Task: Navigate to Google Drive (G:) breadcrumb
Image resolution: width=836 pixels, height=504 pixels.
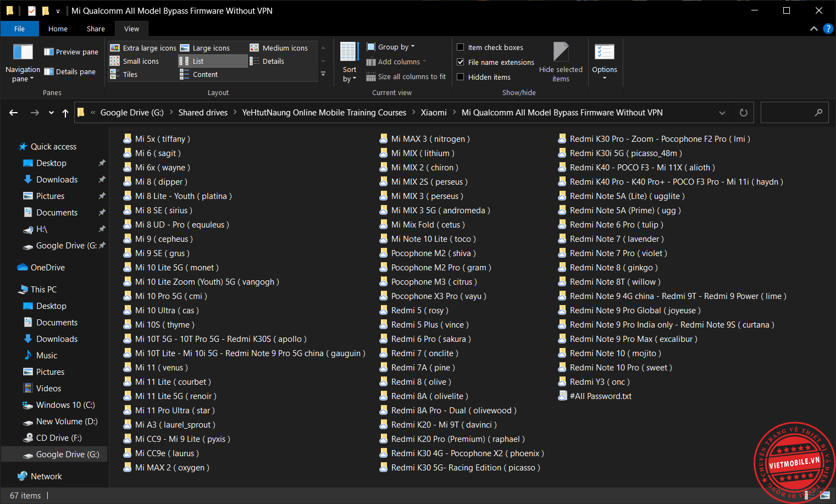Action: coord(132,112)
